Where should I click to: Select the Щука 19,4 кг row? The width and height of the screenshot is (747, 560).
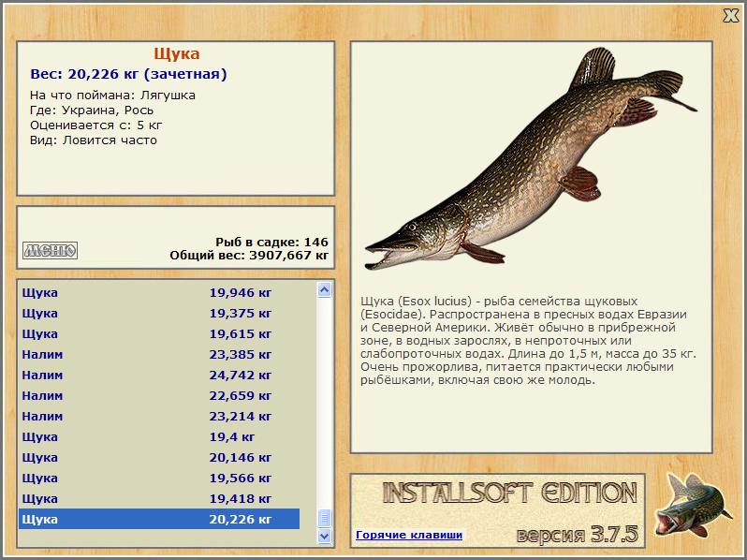coord(159,436)
